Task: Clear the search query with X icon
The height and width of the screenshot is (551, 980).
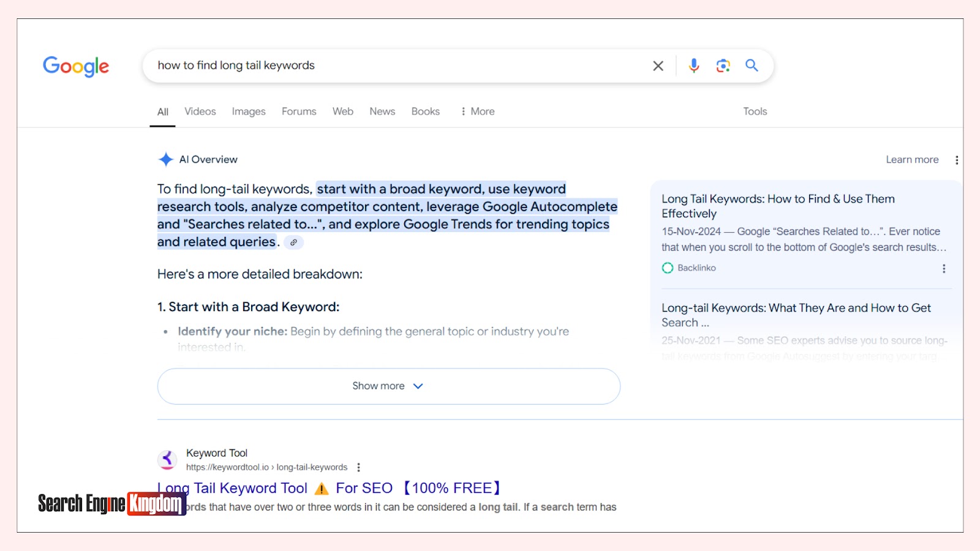Action: [x=658, y=66]
